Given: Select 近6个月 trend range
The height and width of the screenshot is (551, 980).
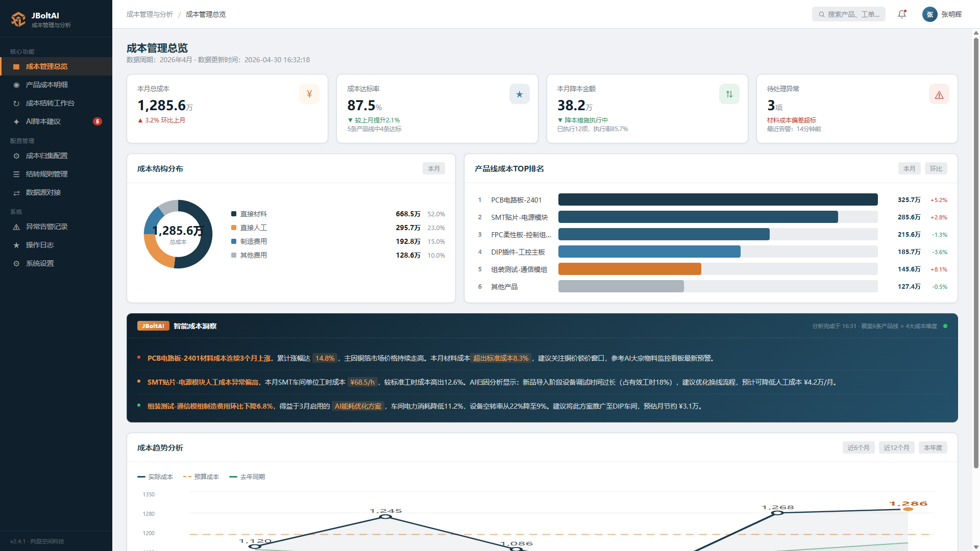Looking at the screenshot, I should (859, 447).
